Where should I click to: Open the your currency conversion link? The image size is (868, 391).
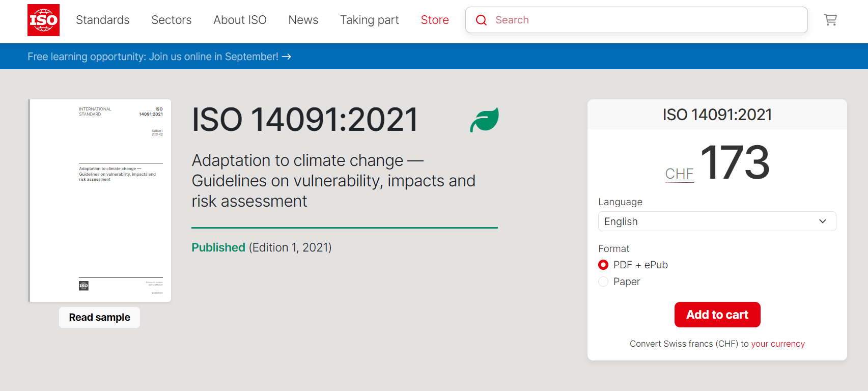click(778, 344)
